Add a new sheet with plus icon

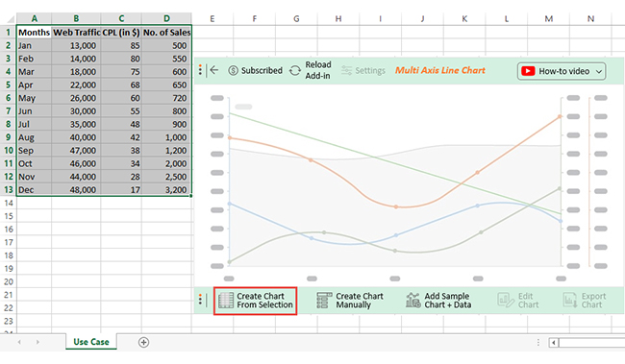point(143,342)
